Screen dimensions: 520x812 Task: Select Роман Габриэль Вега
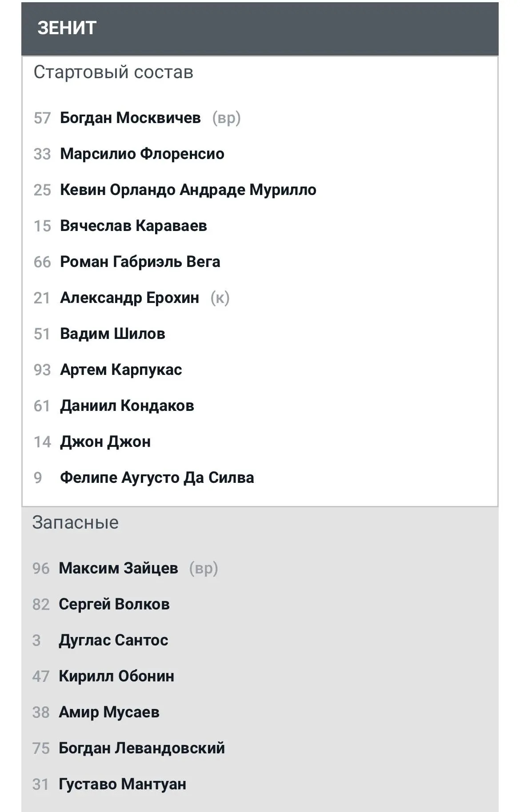tap(140, 262)
